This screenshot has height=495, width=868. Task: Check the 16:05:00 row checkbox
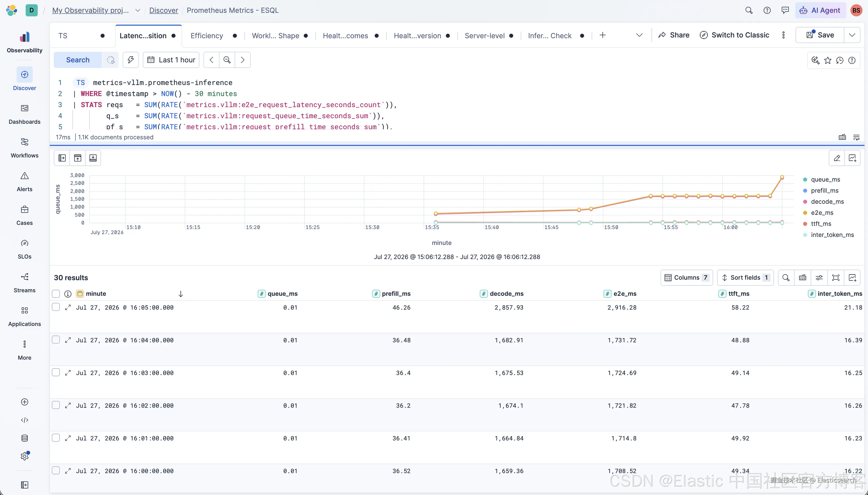pyautogui.click(x=56, y=307)
